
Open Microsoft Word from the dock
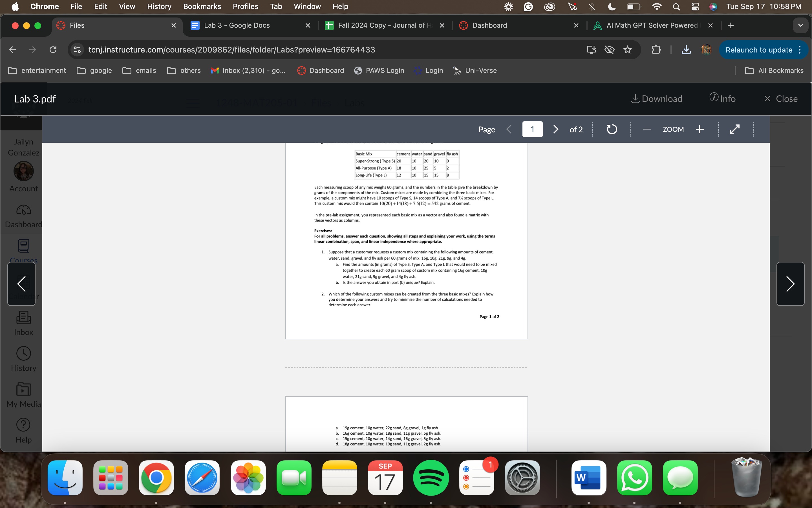589,478
